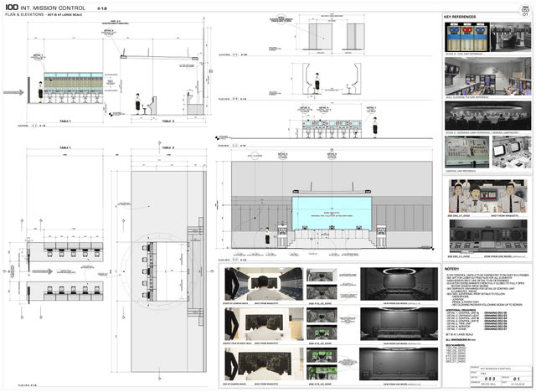
Task: Click the grey direction arrow between plan tables
Action: tap(43, 271)
